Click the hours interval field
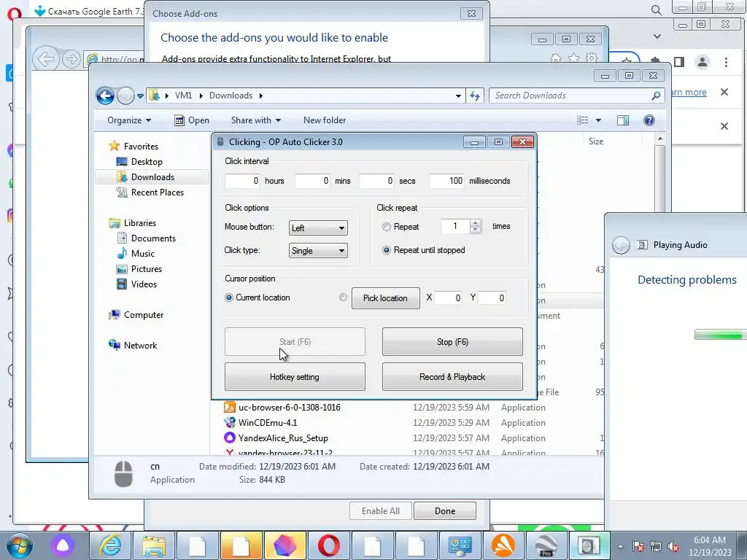The image size is (747, 560). click(242, 181)
